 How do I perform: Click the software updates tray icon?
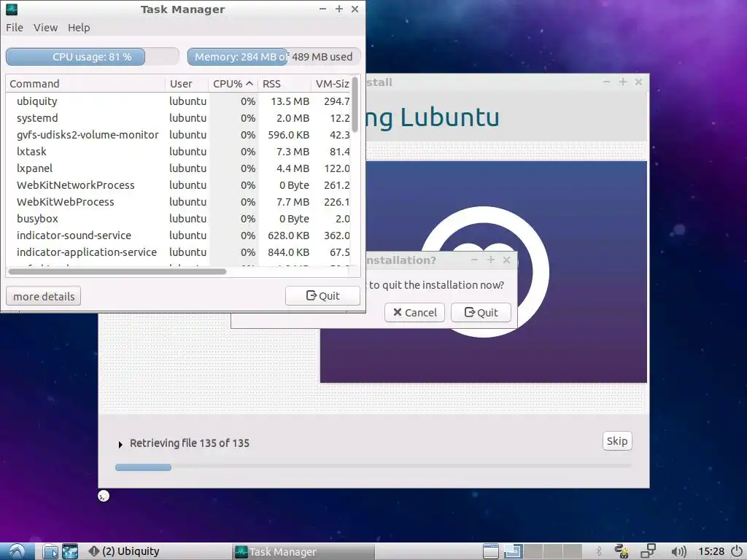622,551
